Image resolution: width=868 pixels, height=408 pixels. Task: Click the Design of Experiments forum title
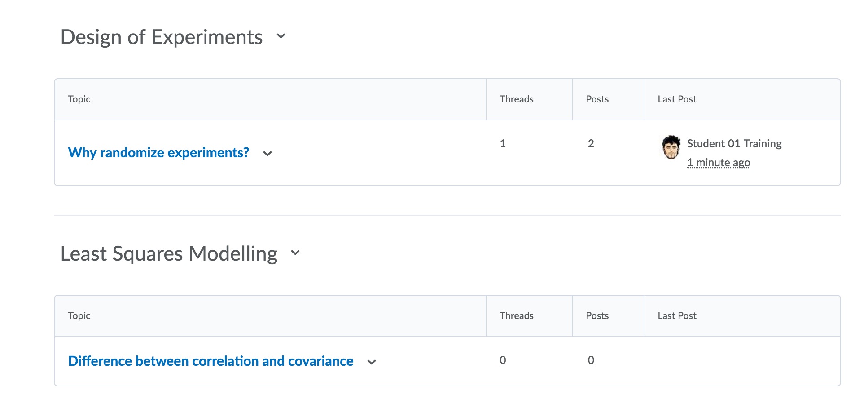(x=162, y=37)
